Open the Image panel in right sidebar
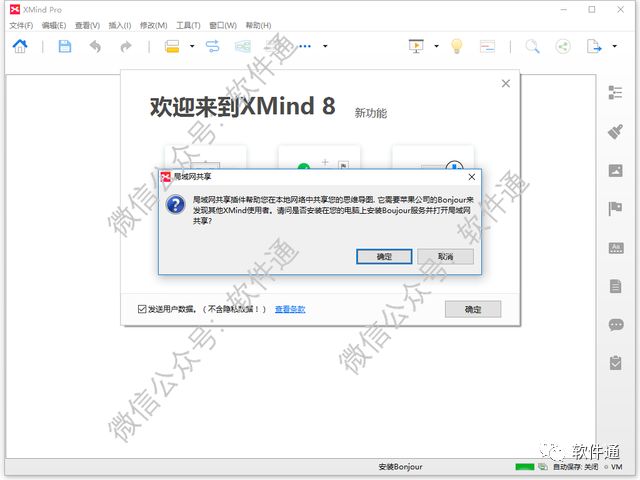 [x=616, y=170]
